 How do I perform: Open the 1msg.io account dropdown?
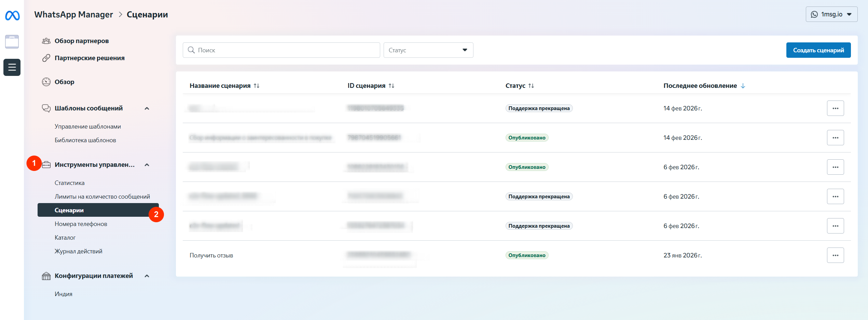[x=831, y=14]
